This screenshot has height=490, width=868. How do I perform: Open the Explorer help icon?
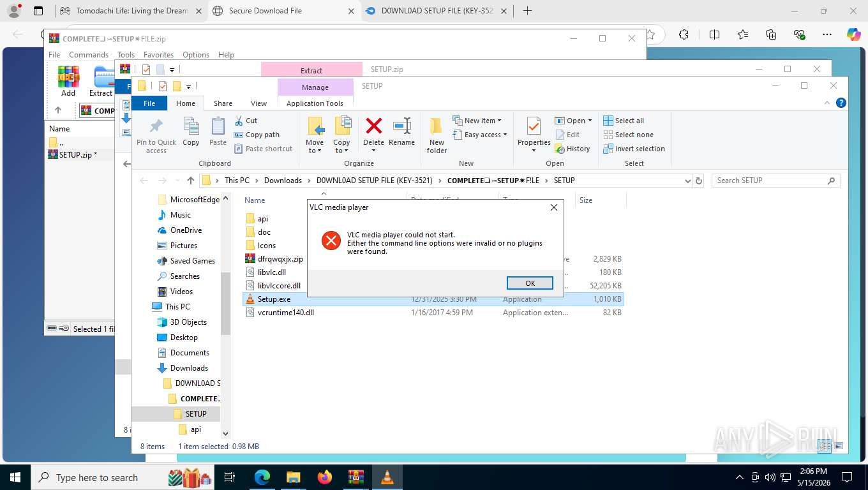pos(841,103)
